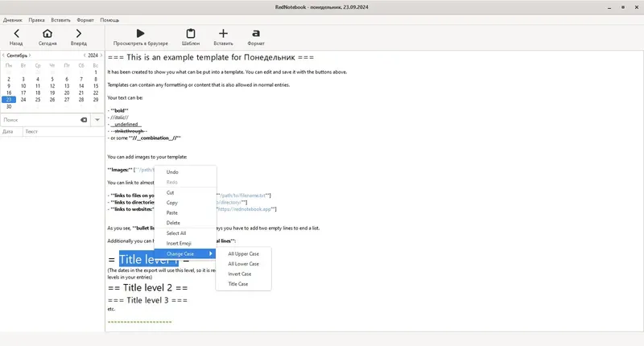Choose Delete in the context menu
644x346 pixels.
pos(185,223)
